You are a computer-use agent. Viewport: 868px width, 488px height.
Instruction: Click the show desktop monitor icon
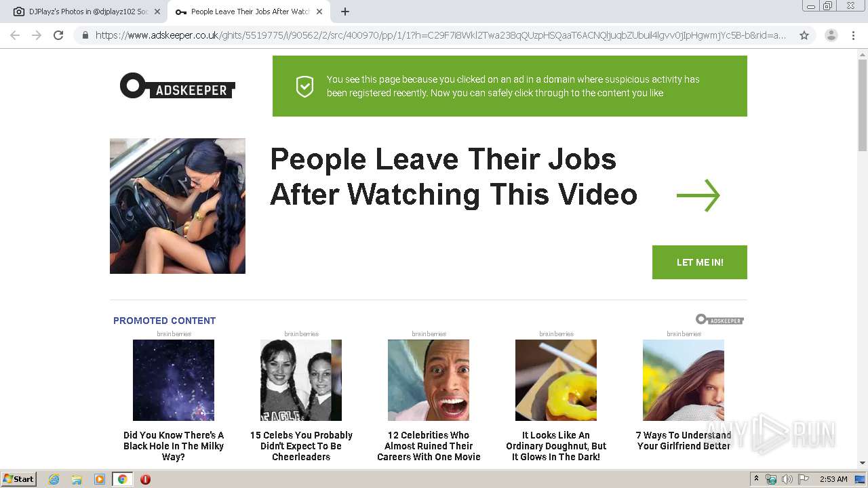pos(860,479)
